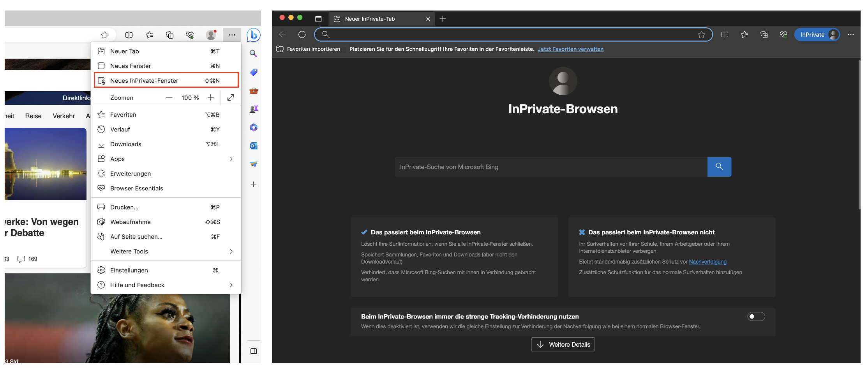Choose Auf Seite suchen... from the menu
The height and width of the screenshot is (372, 868).
(166, 237)
